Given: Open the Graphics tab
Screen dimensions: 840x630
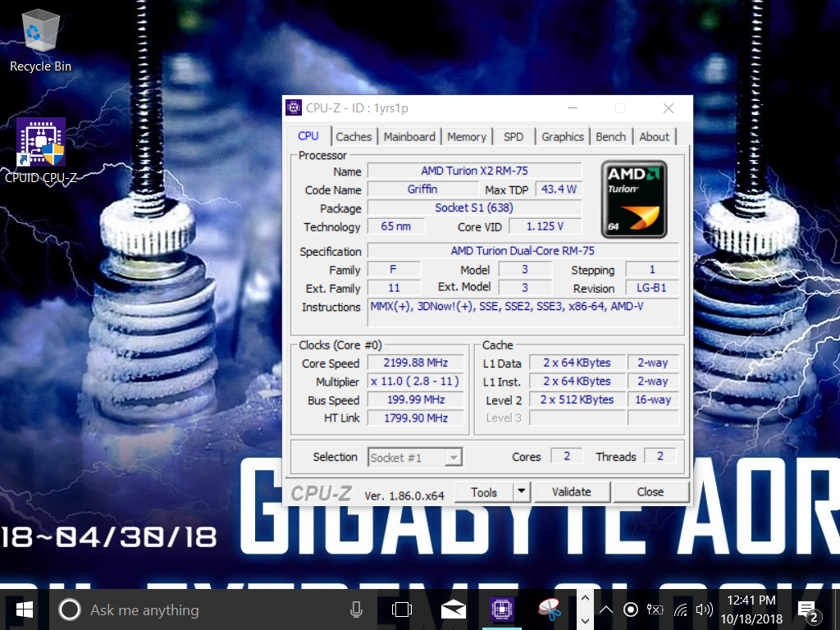Looking at the screenshot, I should point(563,137).
